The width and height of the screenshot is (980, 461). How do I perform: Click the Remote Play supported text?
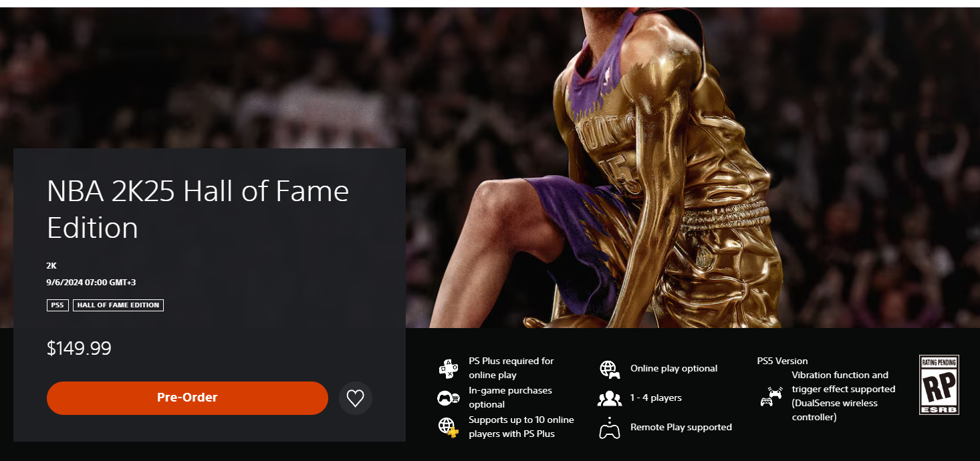click(x=681, y=428)
